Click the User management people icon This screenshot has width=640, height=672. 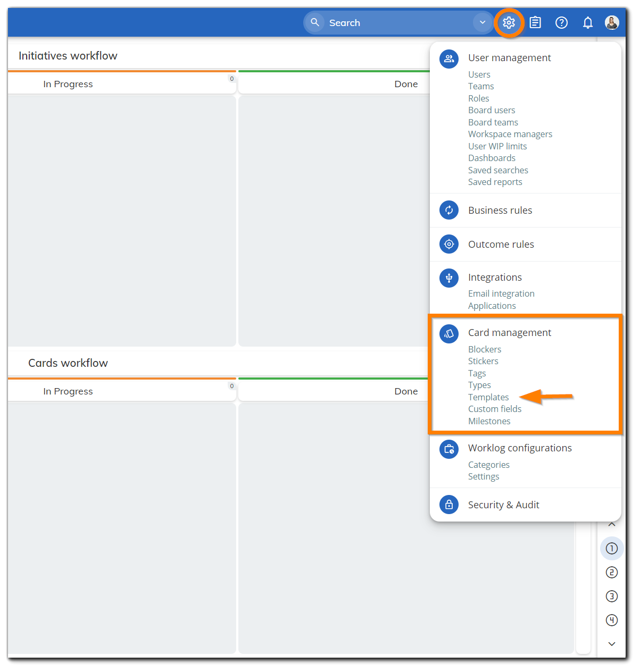448,59
